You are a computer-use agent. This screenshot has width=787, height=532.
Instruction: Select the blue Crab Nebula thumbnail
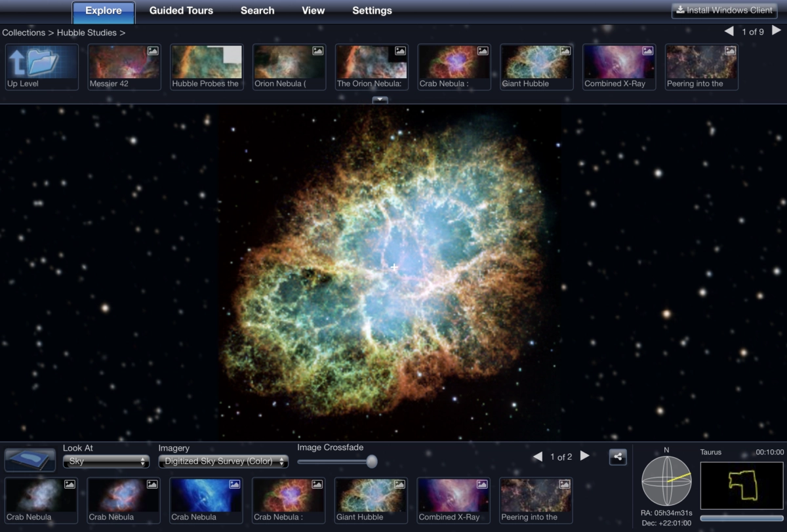click(207, 500)
